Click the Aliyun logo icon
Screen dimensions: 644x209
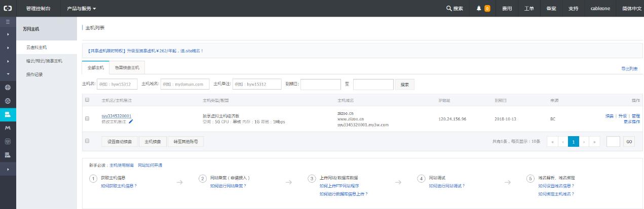pos(8,8)
